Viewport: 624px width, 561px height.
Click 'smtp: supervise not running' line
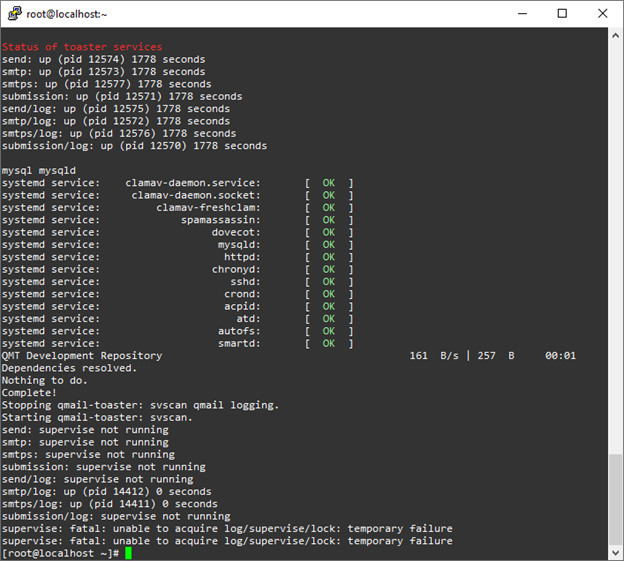[85, 442]
